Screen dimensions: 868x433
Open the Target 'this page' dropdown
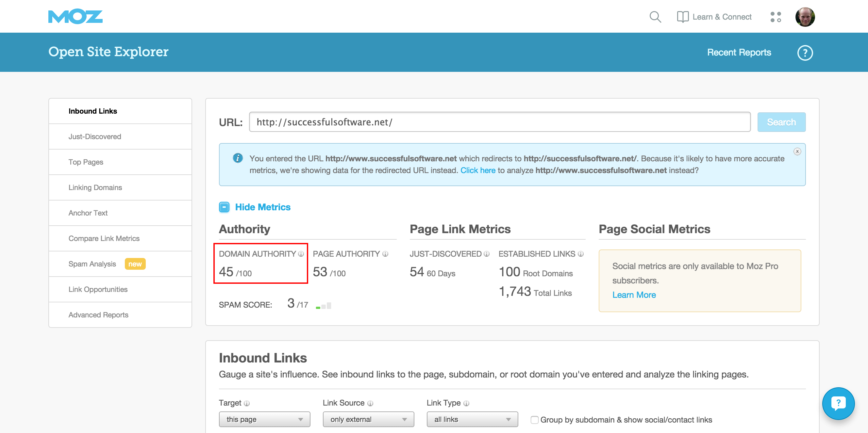coord(264,419)
